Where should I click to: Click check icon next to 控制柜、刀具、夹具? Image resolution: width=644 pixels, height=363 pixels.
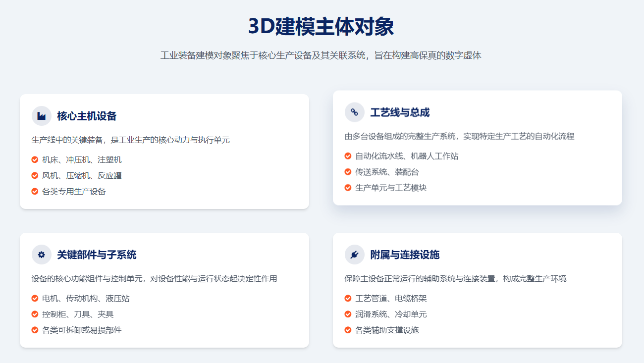point(35,314)
